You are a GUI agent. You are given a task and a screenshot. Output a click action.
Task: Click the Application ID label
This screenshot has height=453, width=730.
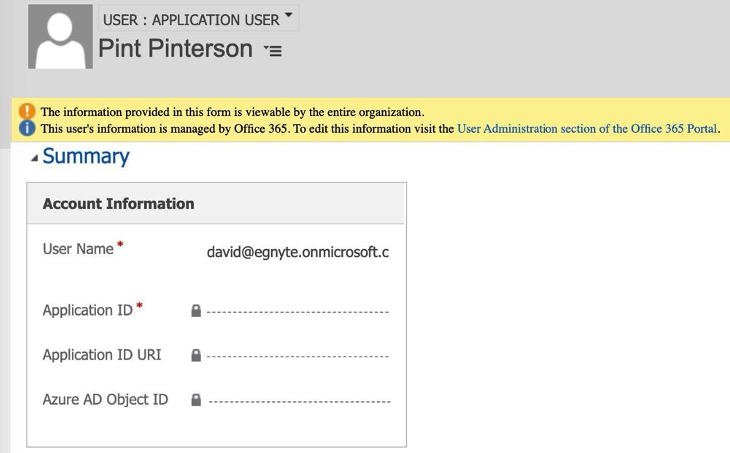point(88,310)
